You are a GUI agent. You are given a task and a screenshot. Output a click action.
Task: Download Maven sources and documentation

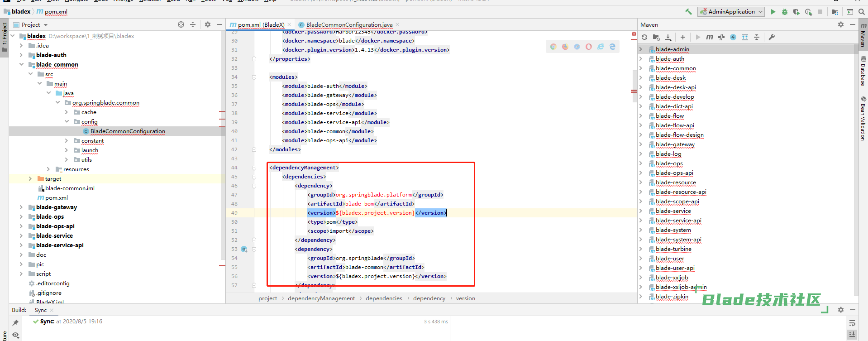pos(668,37)
